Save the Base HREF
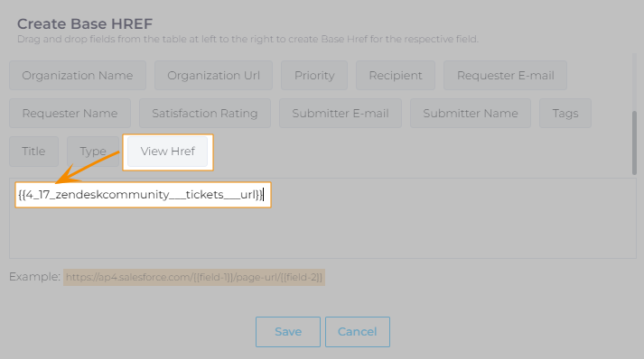Viewport: 644px width, 359px height. coord(288,332)
